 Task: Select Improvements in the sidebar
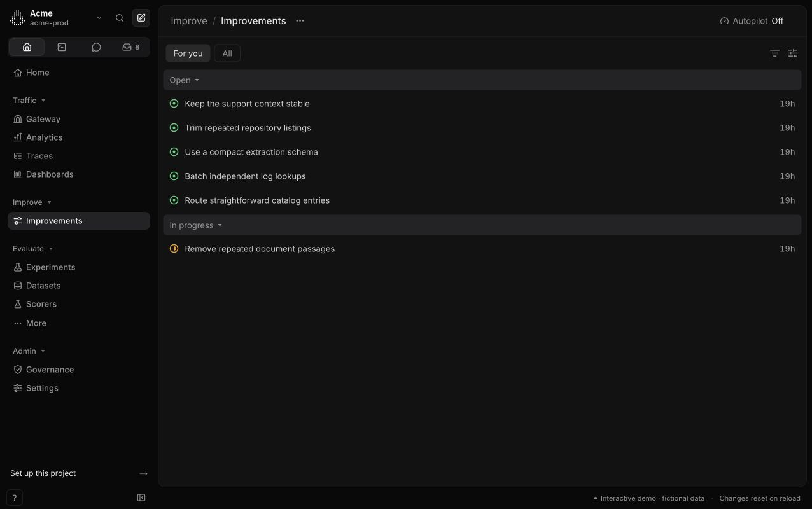point(79,221)
